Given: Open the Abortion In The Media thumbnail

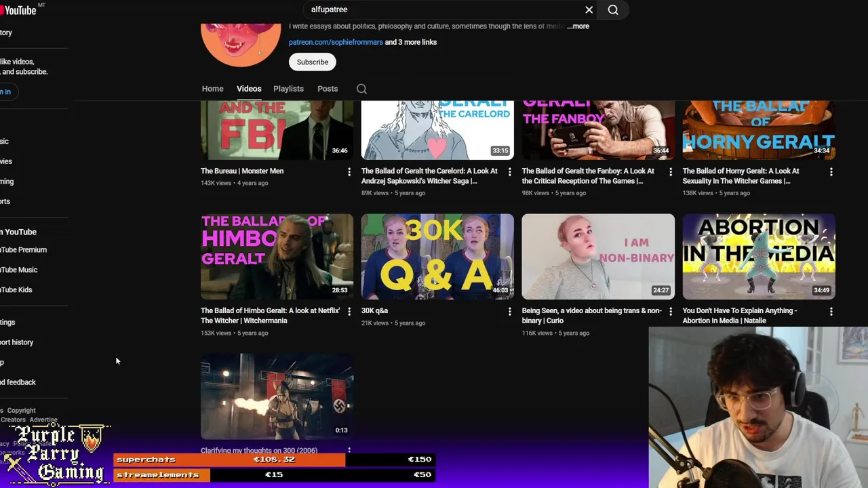Looking at the screenshot, I should [759, 257].
